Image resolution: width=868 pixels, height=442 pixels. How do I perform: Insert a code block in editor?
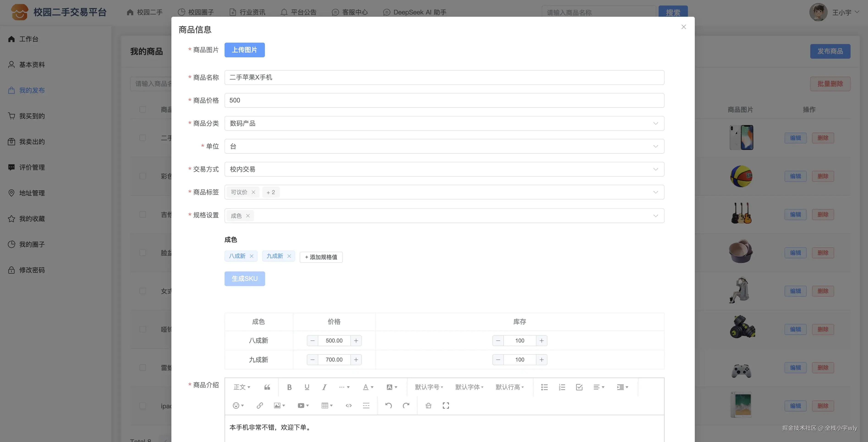pos(348,406)
